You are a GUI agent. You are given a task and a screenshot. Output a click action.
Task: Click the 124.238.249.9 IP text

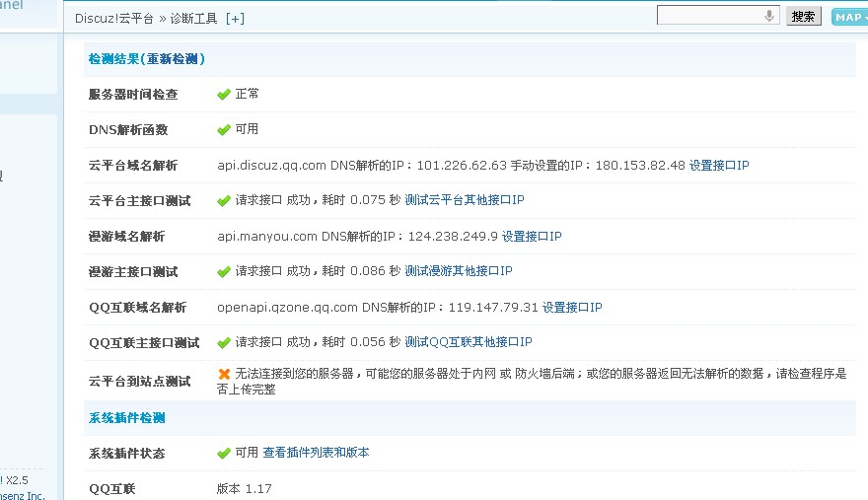453,237
